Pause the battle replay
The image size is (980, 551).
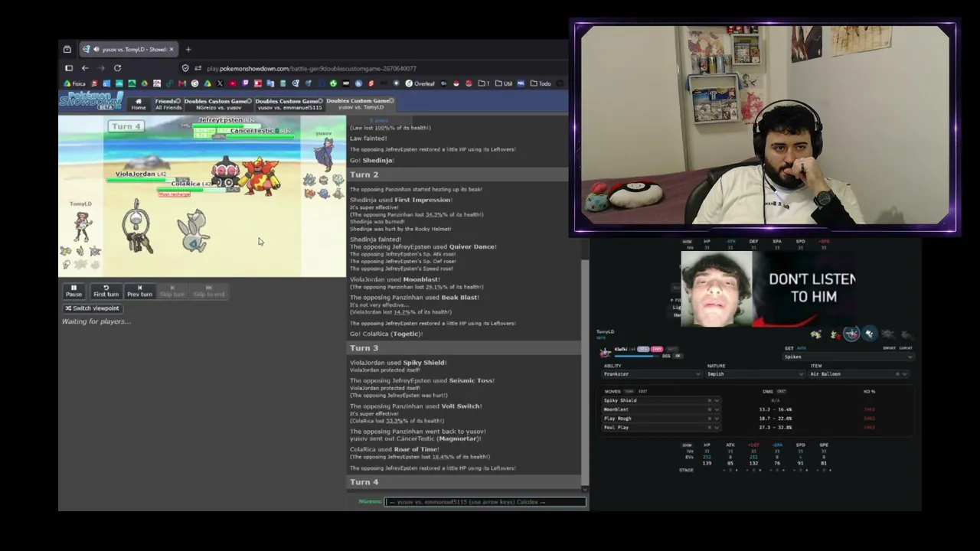(73, 291)
